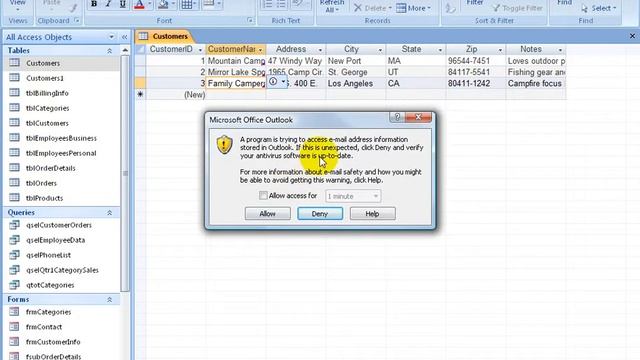The width and height of the screenshot is (640, 360).
Task: Click the Delete records button
Action: click(372, 8)
